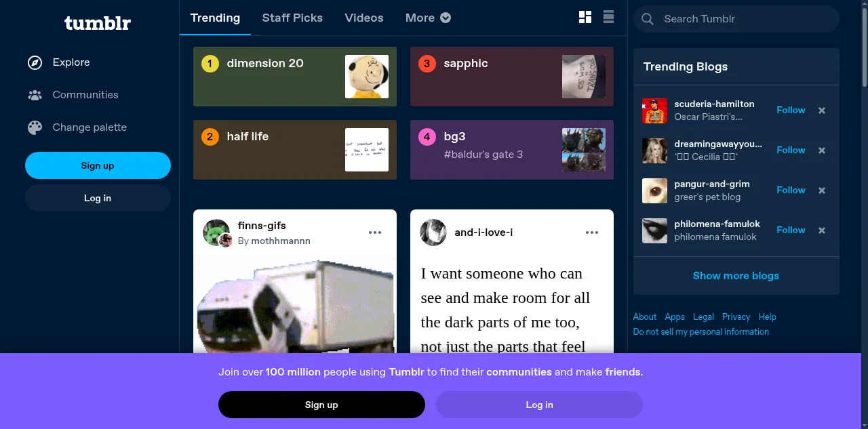Open pangur-and-grim blog name

tap(712, 184)
